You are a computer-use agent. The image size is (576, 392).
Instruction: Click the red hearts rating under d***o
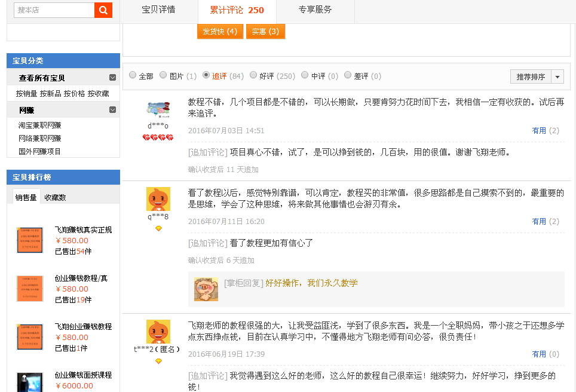(x=158, y=138)
